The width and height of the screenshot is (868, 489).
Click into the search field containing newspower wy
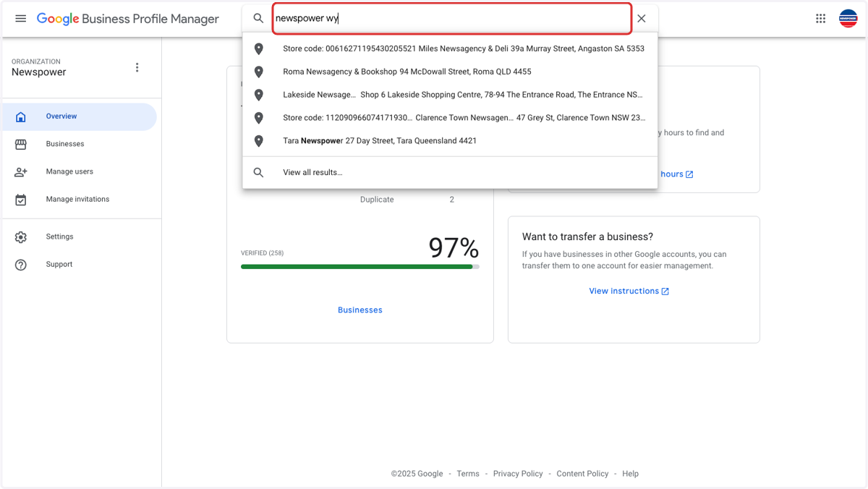click(452, 19)
